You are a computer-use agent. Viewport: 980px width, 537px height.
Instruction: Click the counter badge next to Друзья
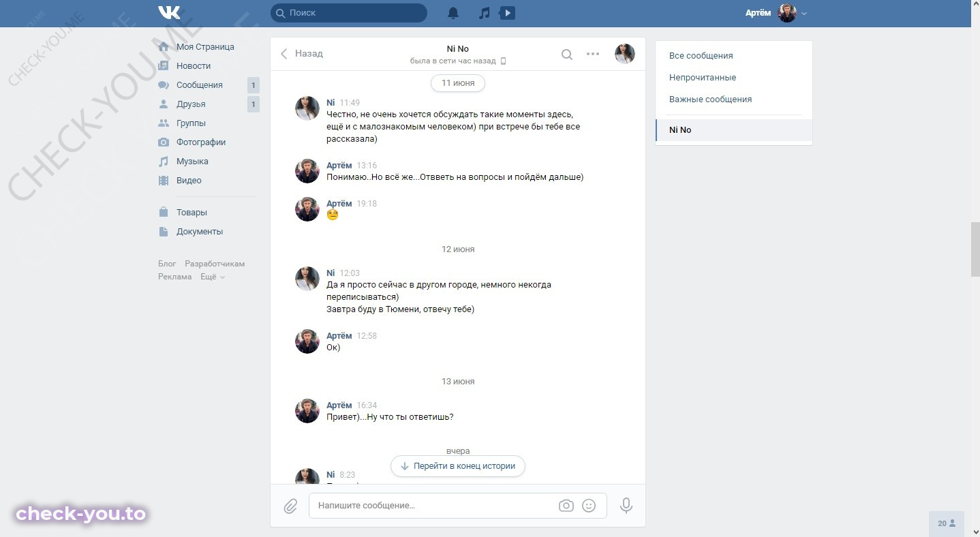254,104
